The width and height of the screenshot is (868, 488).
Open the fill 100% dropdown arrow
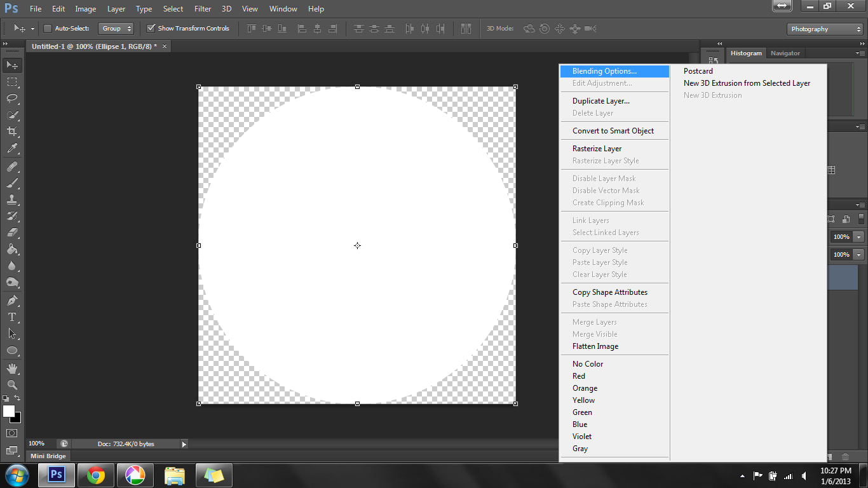tap(859, 255)
